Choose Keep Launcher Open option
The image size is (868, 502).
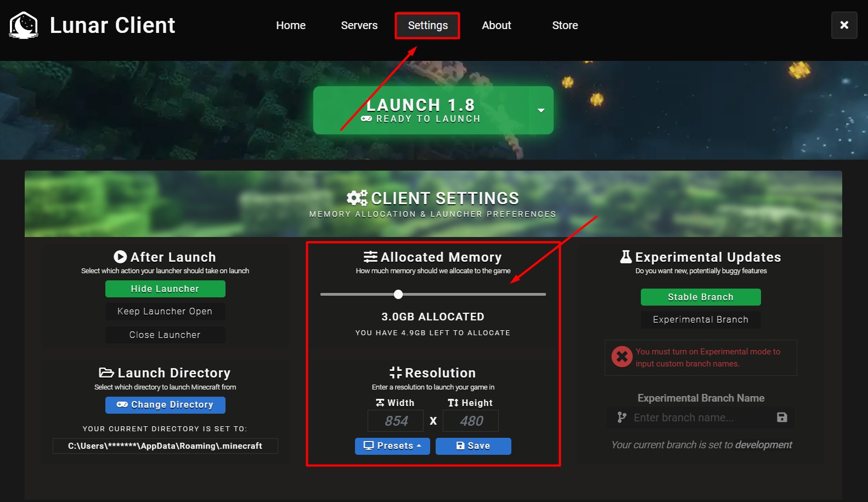click(x=165, y=312)
